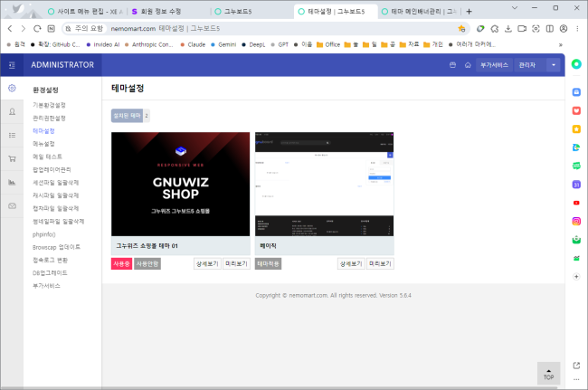Expand the 관리자 dropdown arrow

point(554,65)
